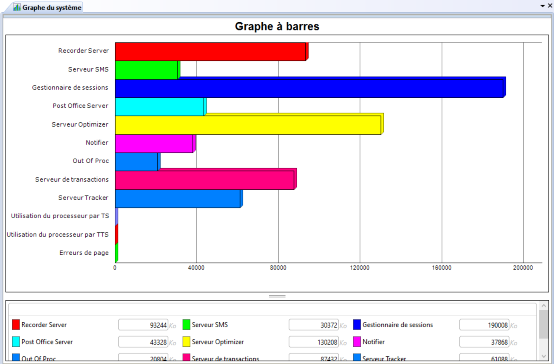Click the Recorder Server value field 93244
This screenshot has width=554, height=364.
(x=143, y=325)
